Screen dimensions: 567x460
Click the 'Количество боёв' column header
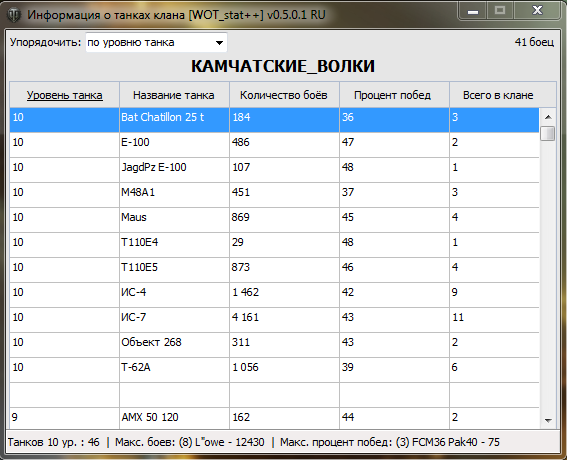tap(284, 95)
